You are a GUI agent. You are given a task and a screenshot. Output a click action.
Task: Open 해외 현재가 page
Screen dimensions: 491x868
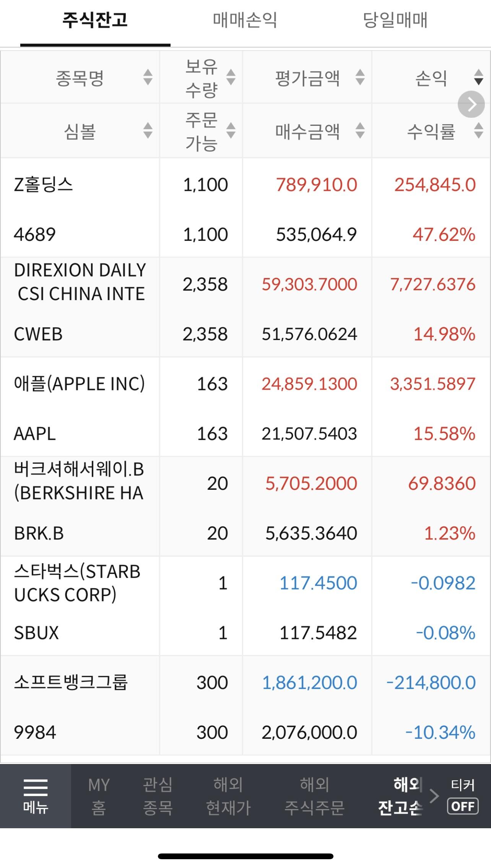228,796
